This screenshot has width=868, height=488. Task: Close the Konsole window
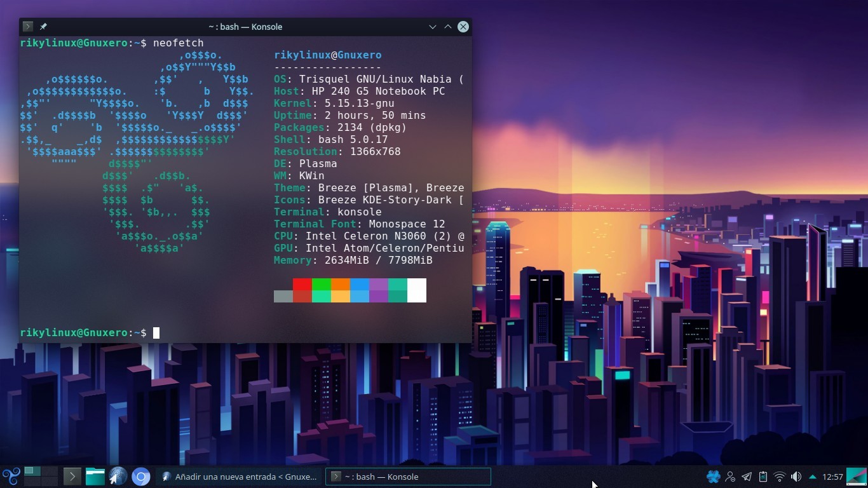coord(463,27)
